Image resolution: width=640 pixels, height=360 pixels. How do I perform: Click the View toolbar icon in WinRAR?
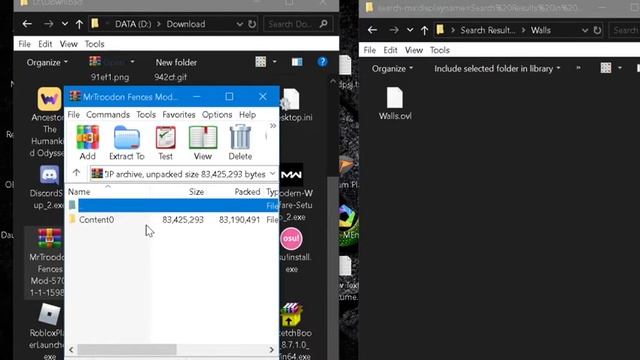click(x=202, y=143)
